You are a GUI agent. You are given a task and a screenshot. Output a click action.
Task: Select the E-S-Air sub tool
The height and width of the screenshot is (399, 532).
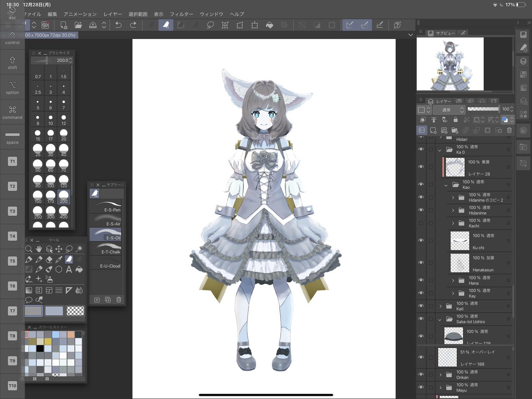106,221
